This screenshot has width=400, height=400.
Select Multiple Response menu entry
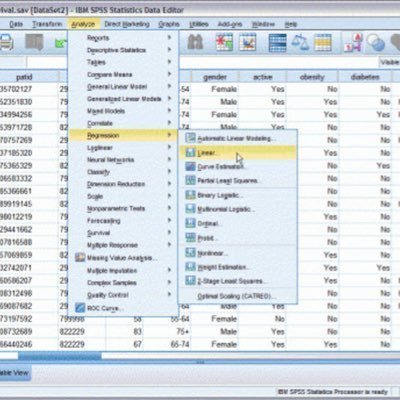coord(123,245)
